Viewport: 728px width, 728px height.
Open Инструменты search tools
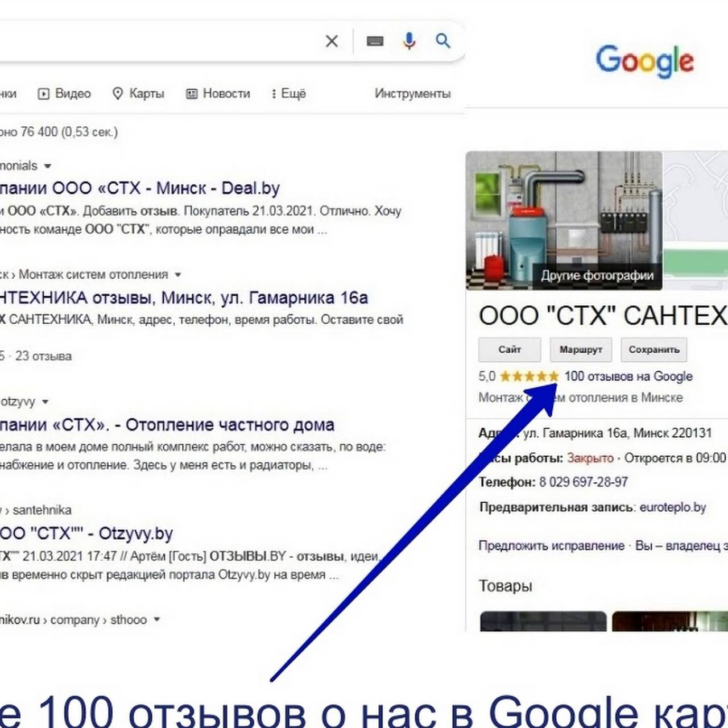click(x=412, y=94)
